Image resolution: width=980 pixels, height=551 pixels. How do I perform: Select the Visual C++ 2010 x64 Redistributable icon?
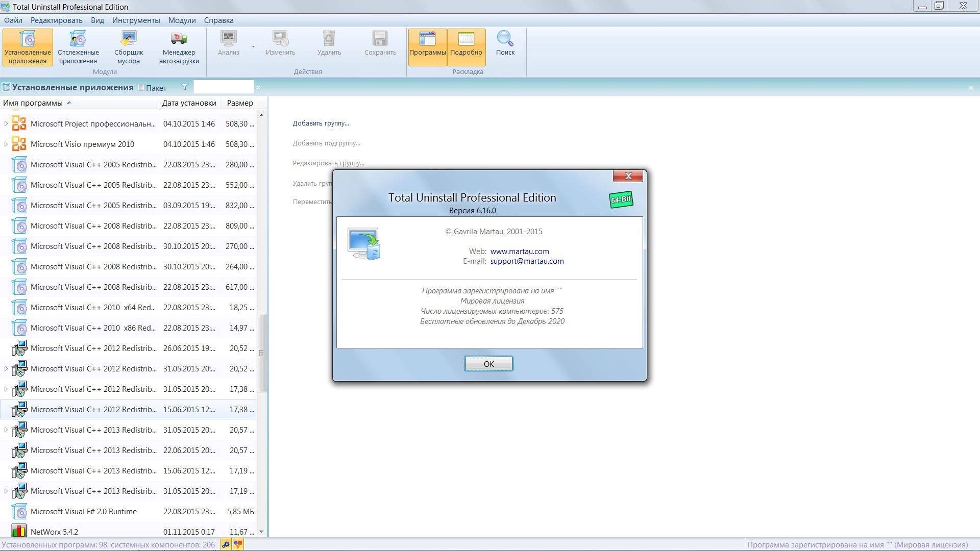pos(19,307)
